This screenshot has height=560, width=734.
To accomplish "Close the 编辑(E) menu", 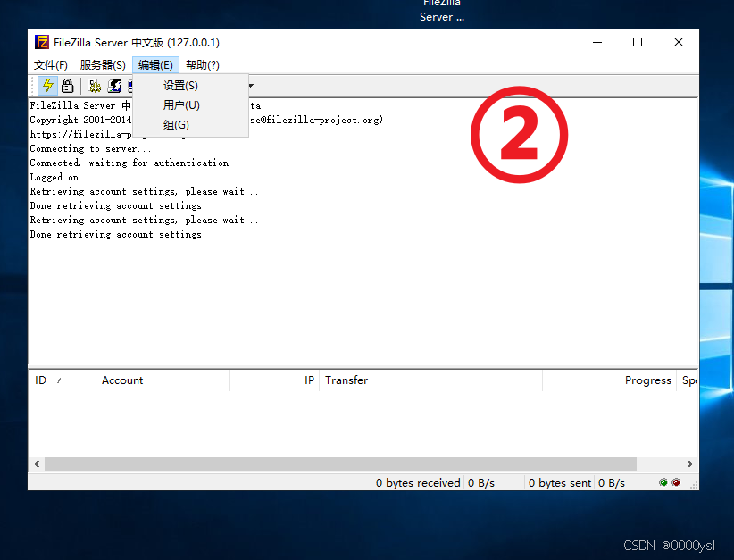I will tap(155, 65).
